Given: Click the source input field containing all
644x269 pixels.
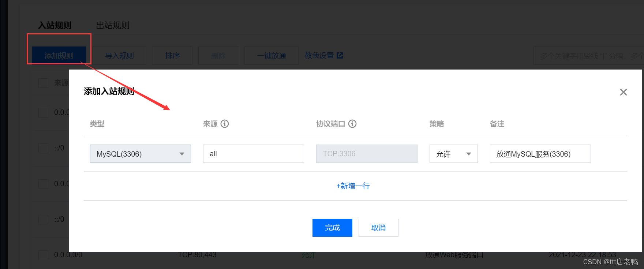Looking at the screenshot, I should click(x=254, y=154).
